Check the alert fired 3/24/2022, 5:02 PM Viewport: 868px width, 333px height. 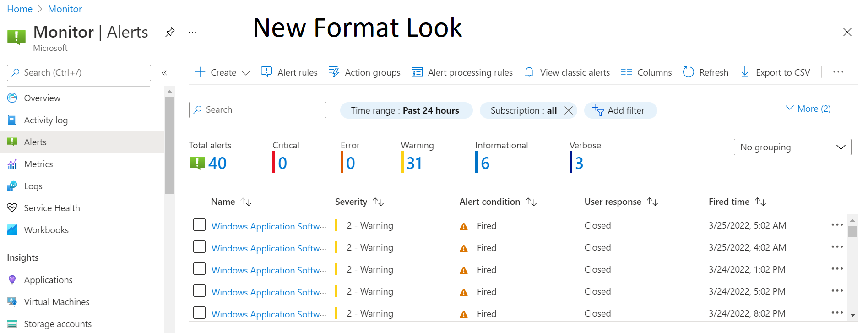[199, 291]
